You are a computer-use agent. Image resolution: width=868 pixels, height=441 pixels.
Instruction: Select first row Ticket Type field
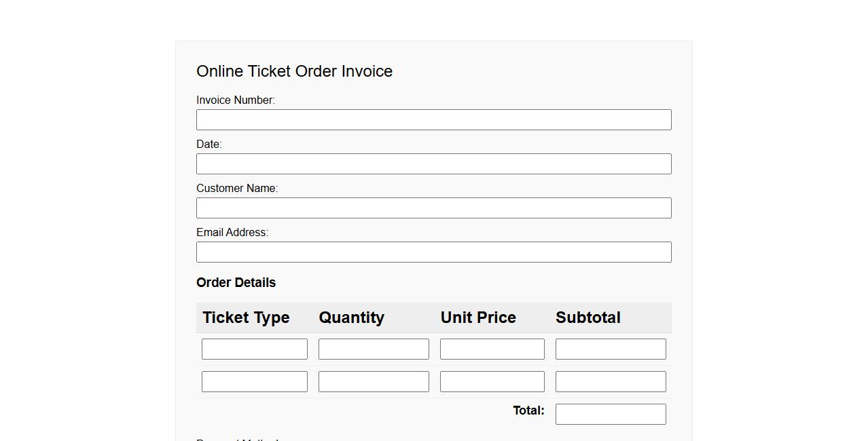tap(254, 349)
